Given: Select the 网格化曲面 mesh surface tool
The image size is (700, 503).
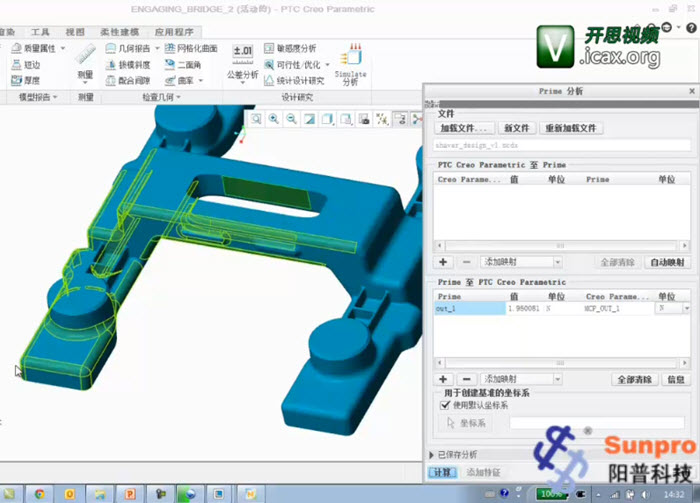Looking at the screenshot, I should [x=191, y=48].
